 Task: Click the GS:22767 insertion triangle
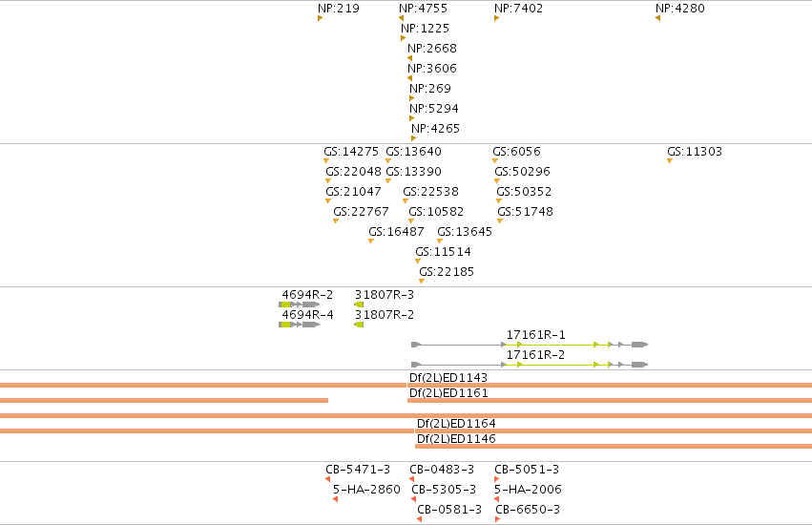[336, 221]
